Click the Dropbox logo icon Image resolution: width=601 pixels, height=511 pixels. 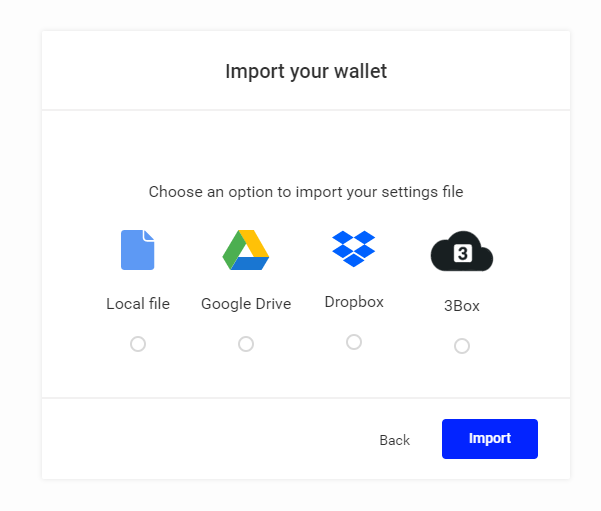[353, 249]
